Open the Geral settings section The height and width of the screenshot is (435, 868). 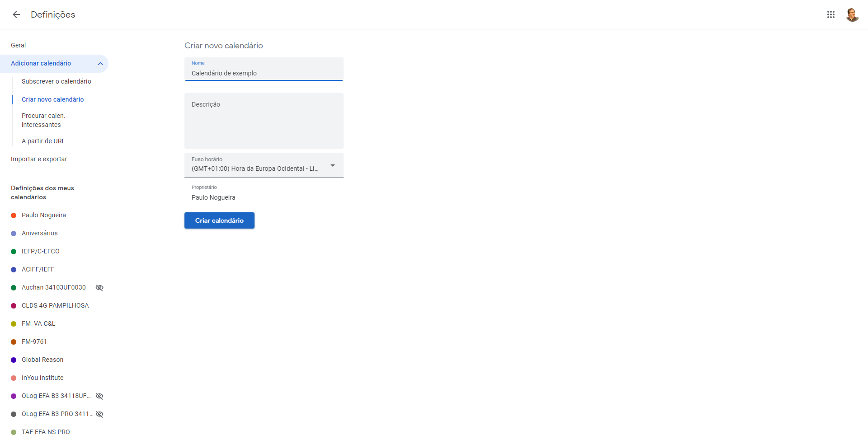coord(19,45)
